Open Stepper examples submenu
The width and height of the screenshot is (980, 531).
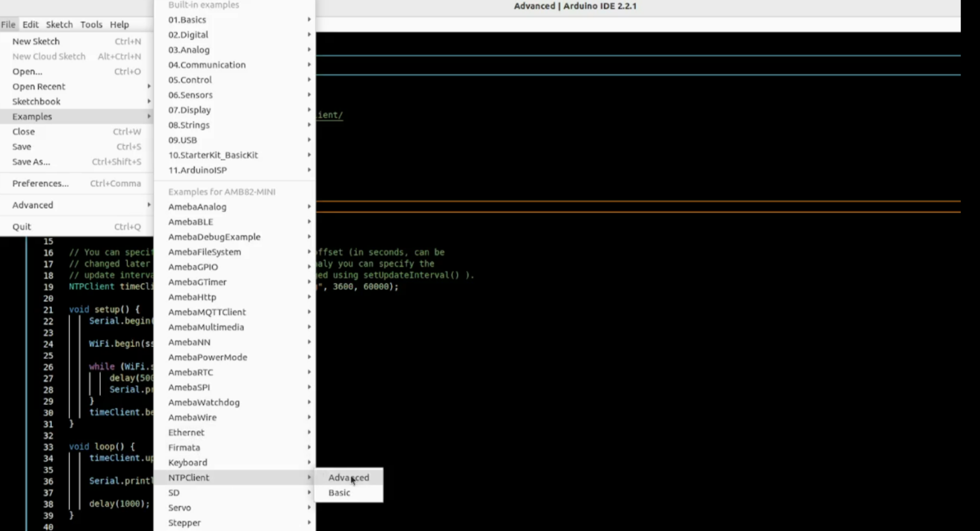[x=235, y=523]
